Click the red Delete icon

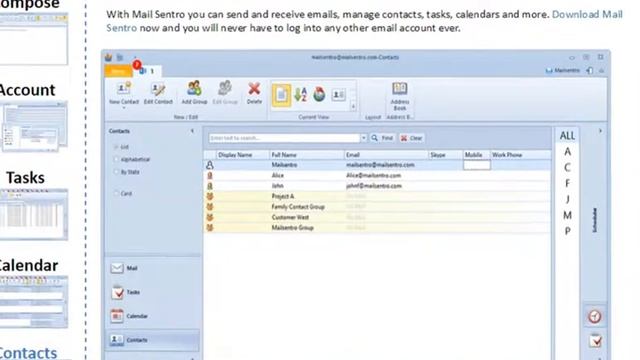coord(254,89)
